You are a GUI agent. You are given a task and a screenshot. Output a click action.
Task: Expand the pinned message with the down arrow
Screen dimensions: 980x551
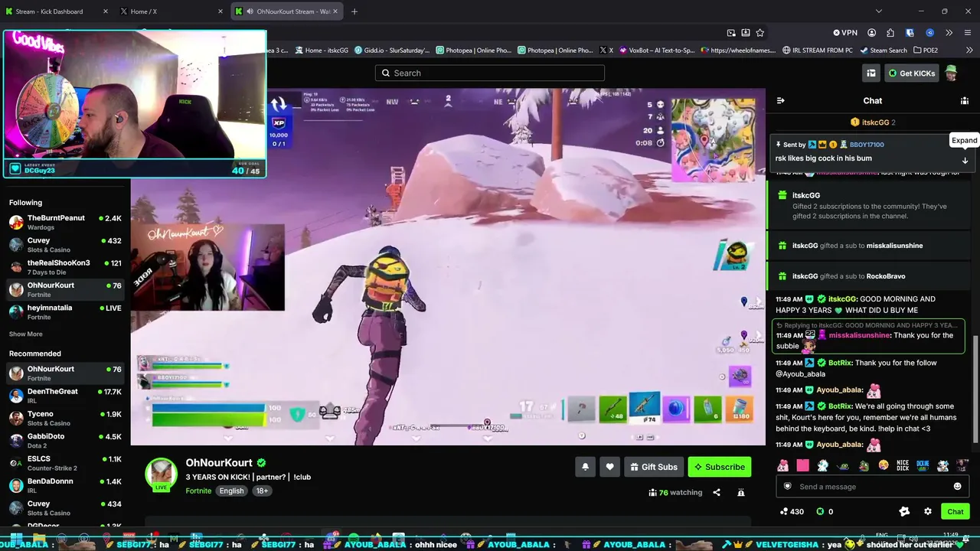coord(965,161)
